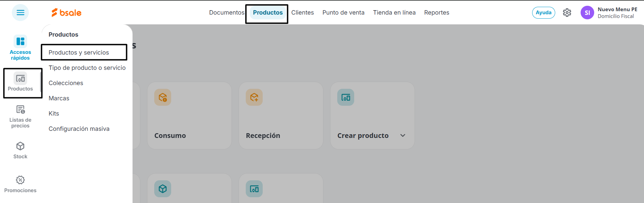Viewport: 644px width, 203px height.
Task: Open the Documentos top menu
Action: pyautogui.click(x=227, y=13)
